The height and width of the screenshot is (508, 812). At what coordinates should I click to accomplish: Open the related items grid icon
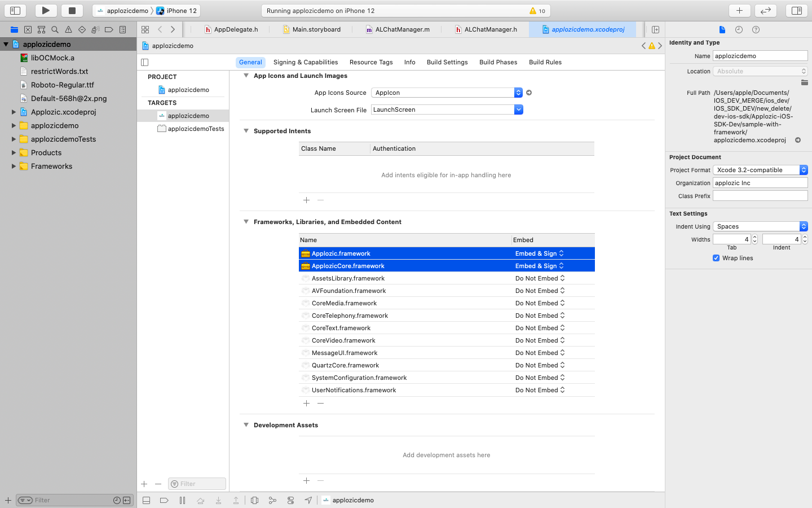click(145, 29)
